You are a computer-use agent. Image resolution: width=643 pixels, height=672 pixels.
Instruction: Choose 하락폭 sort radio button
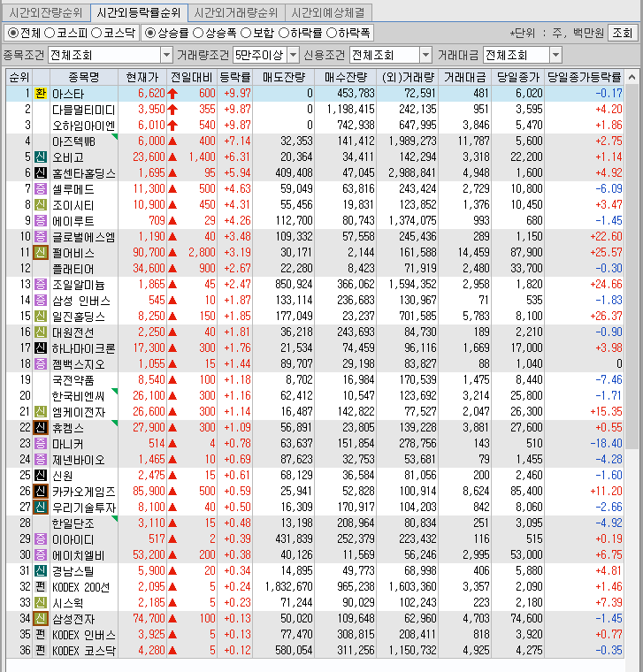click(332, 33)
